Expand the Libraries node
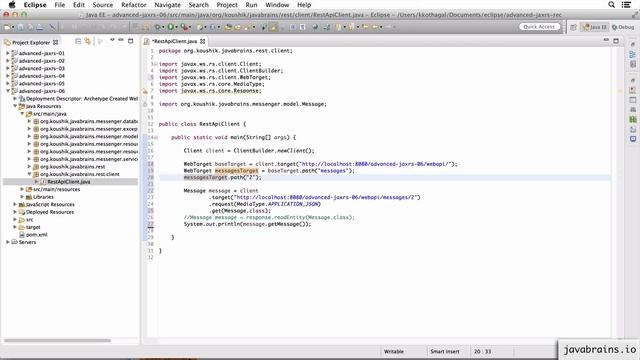This screenshot has width=640, height=360. tap(22, 197)
